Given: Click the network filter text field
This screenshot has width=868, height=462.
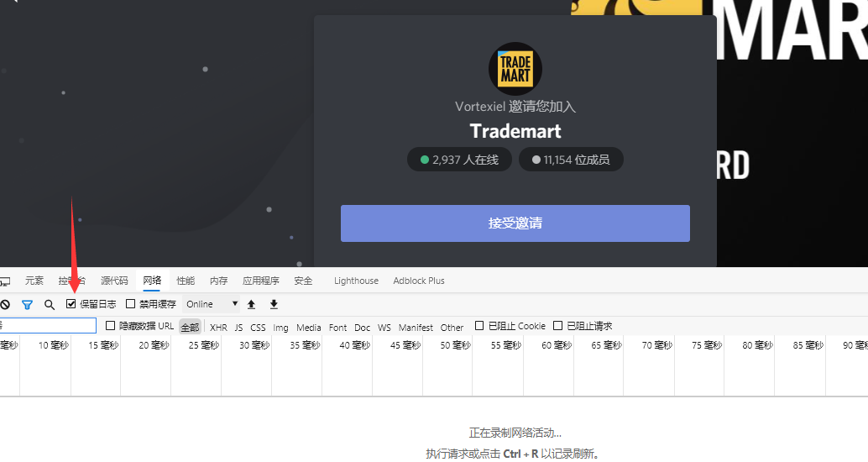Looking at the screenshot, I should pos(48,325).
